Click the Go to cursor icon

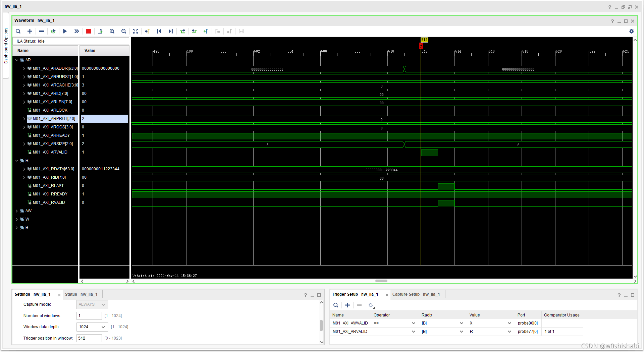pyautogui.click(x=147, y=31)
